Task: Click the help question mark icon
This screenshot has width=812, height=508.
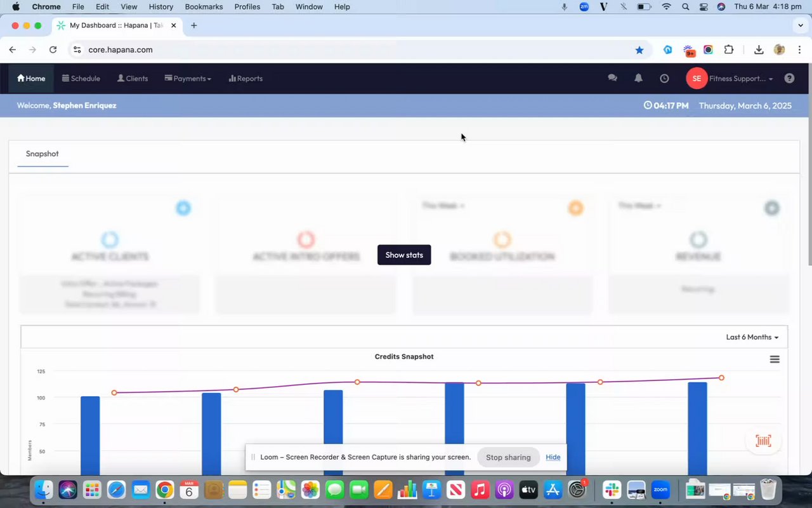Action: tap(789, 78)
